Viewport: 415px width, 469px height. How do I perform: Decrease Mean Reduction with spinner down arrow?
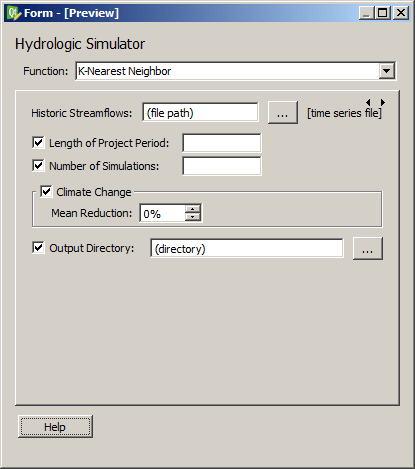click(x=193, y=217)
